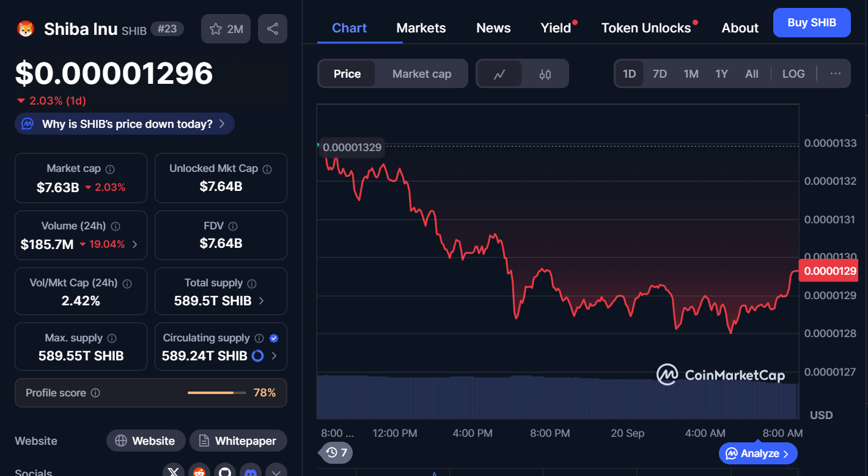Click Circulating supply info icon
This screenshot has width=868, height=476.
point(259,338)
